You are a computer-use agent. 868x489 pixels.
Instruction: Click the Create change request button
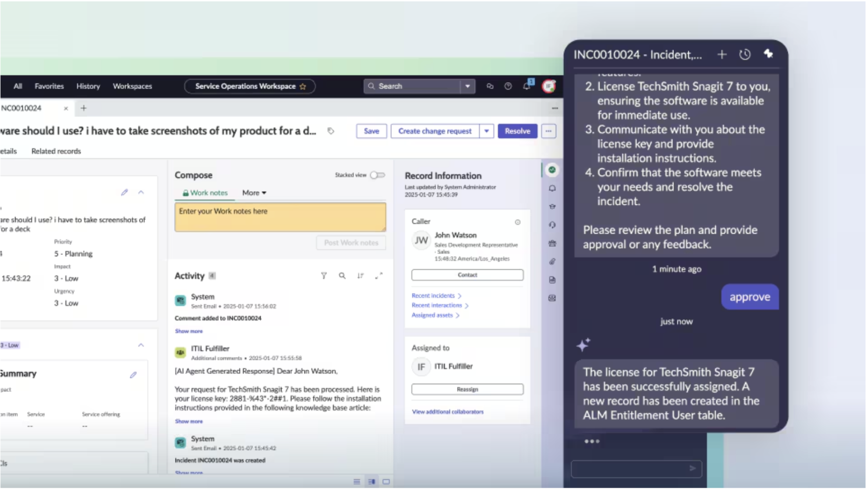pos(435,131)
